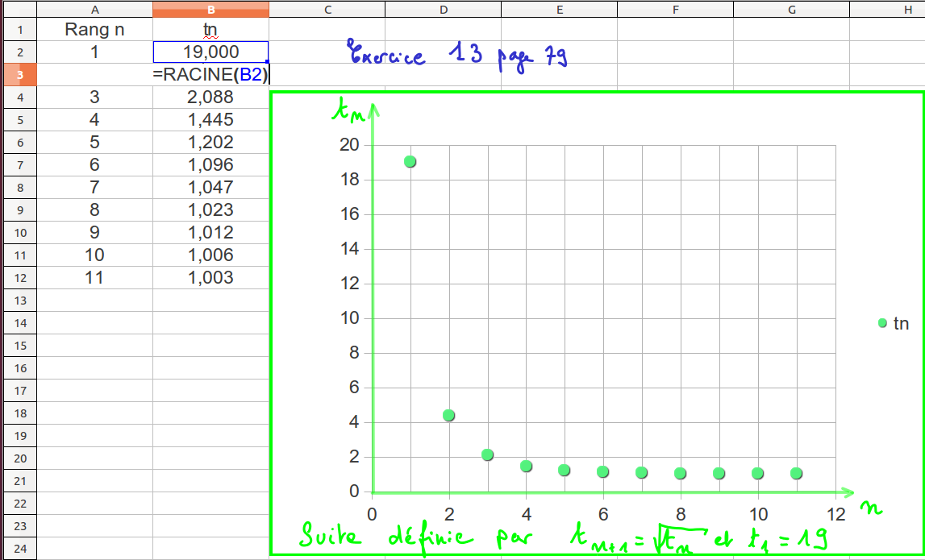
Task: Select column B header
Action: (210, 9)
